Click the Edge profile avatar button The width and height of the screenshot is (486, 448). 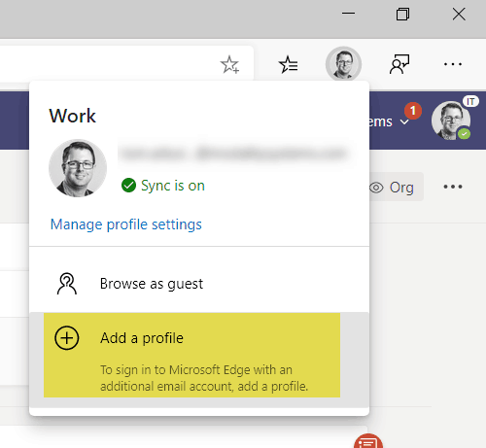pyautogui.click(x=343, y=64)
